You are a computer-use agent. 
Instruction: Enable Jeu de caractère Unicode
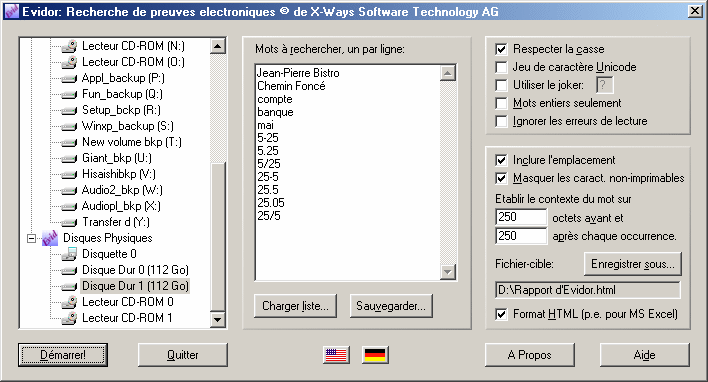point(501,67)
